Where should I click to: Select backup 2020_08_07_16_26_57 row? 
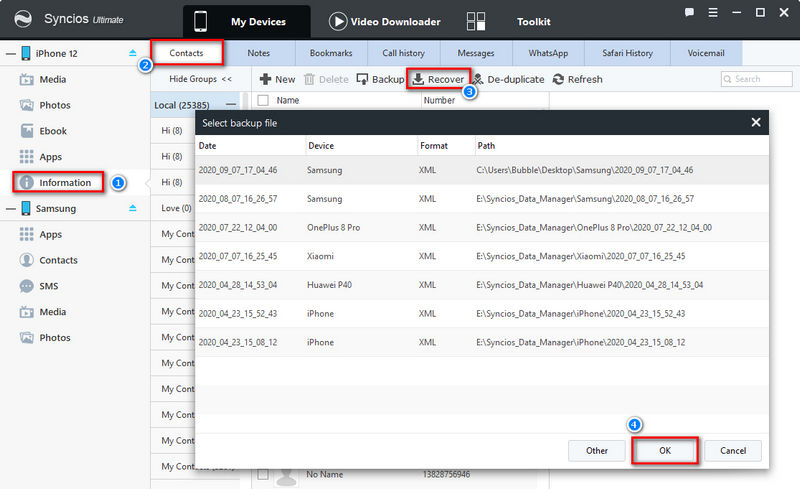pos(482,199)
